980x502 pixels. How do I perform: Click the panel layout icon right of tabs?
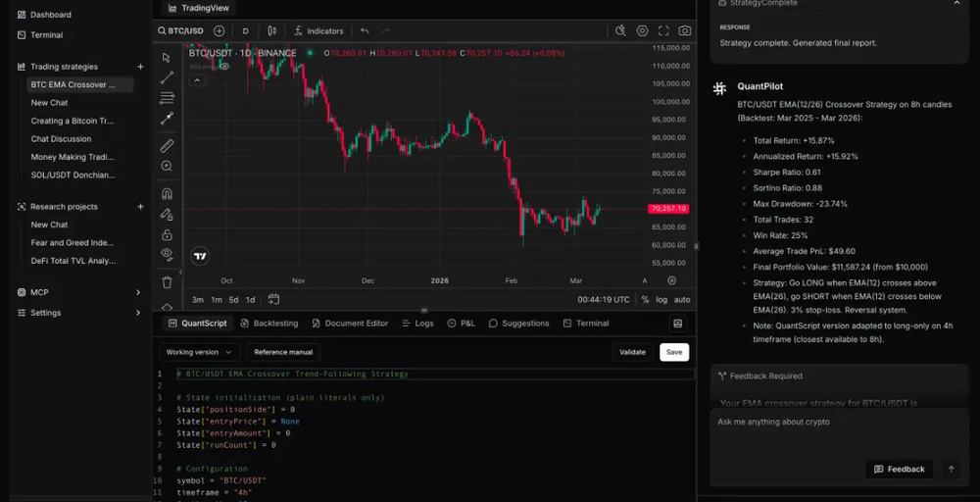[677, 324]
